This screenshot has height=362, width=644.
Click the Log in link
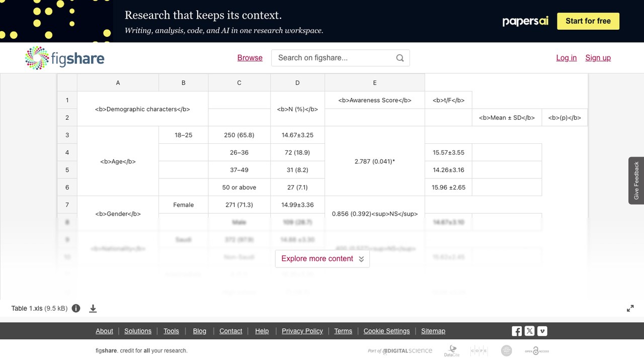pyautogui.click(x=567, y=58)
